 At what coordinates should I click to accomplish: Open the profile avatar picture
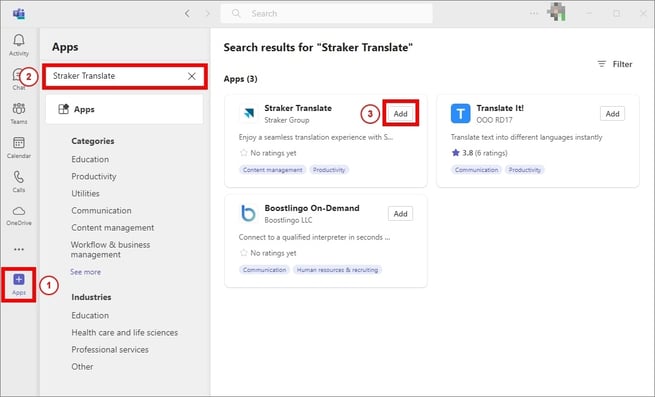[556, 12]
